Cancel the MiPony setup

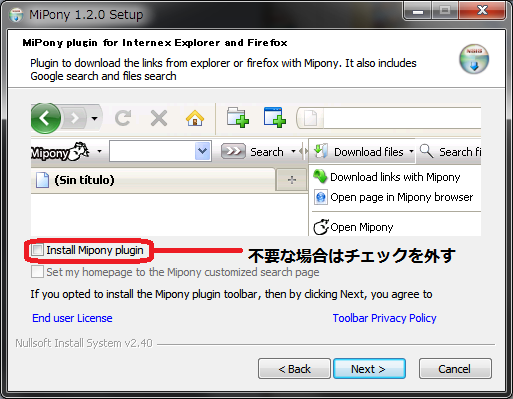coord(455,369)
